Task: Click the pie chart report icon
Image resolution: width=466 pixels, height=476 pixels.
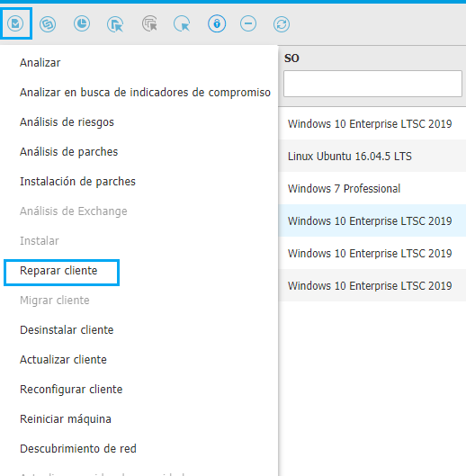Action: tap(82, 23)
